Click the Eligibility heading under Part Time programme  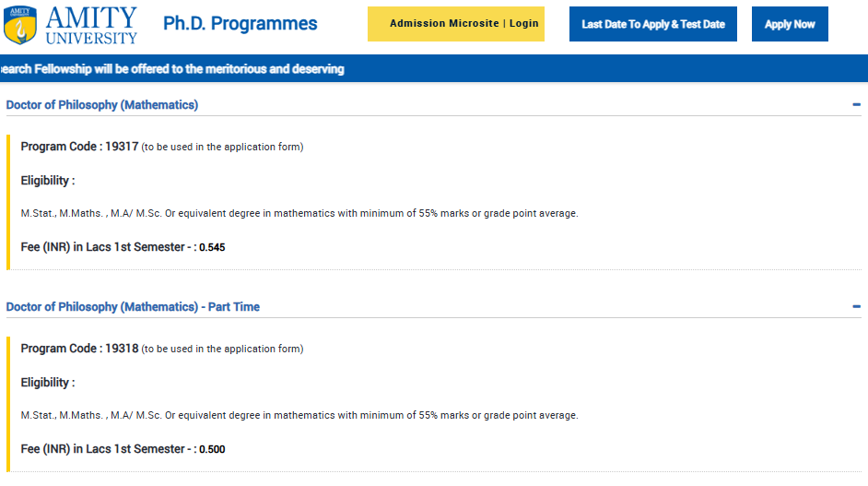click(x=48, y=383)
